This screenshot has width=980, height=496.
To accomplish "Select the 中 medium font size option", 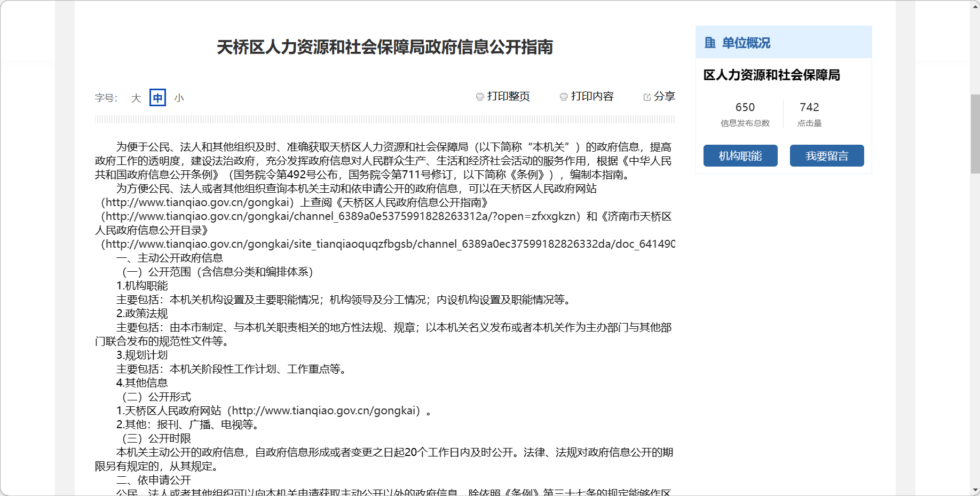I will 157,98.
